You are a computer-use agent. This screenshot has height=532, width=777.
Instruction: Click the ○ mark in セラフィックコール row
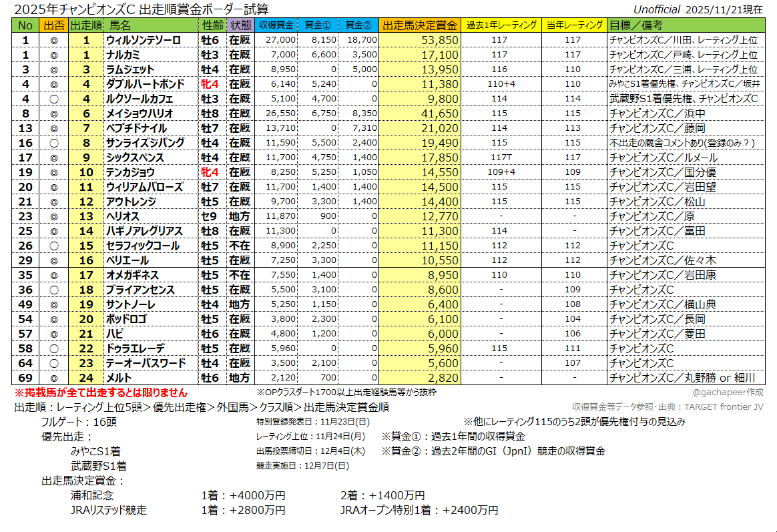pos(53,246)
